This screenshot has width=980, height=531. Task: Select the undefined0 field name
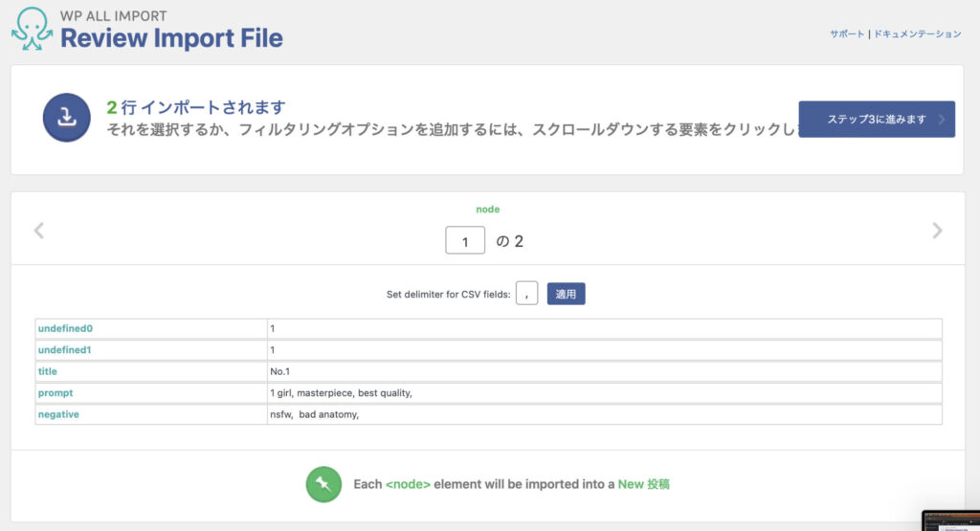pyautogui.click(x=65, y=329)
